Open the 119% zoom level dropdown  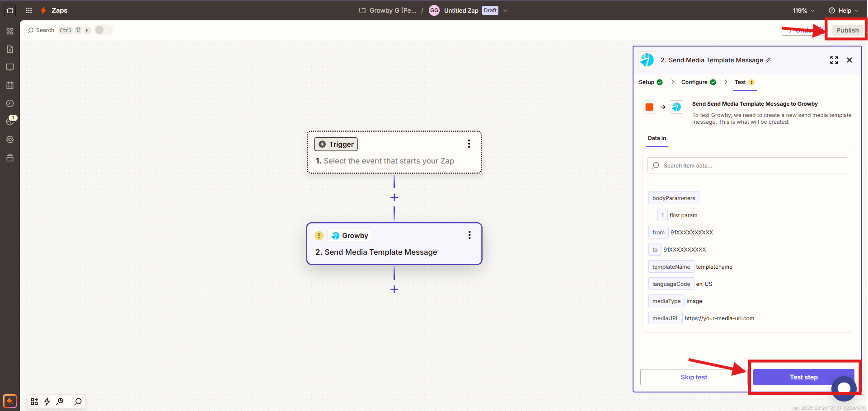pyautogui.click(x=803, y=10)
